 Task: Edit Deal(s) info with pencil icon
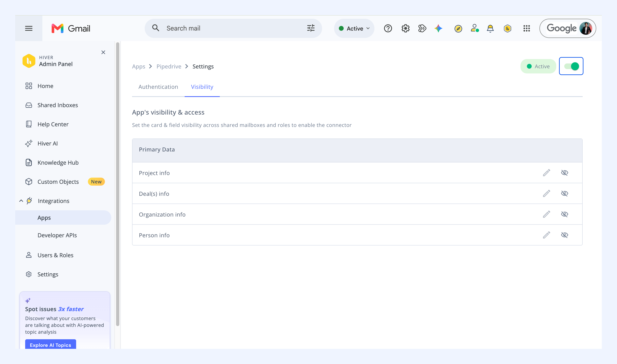[546, 194]
